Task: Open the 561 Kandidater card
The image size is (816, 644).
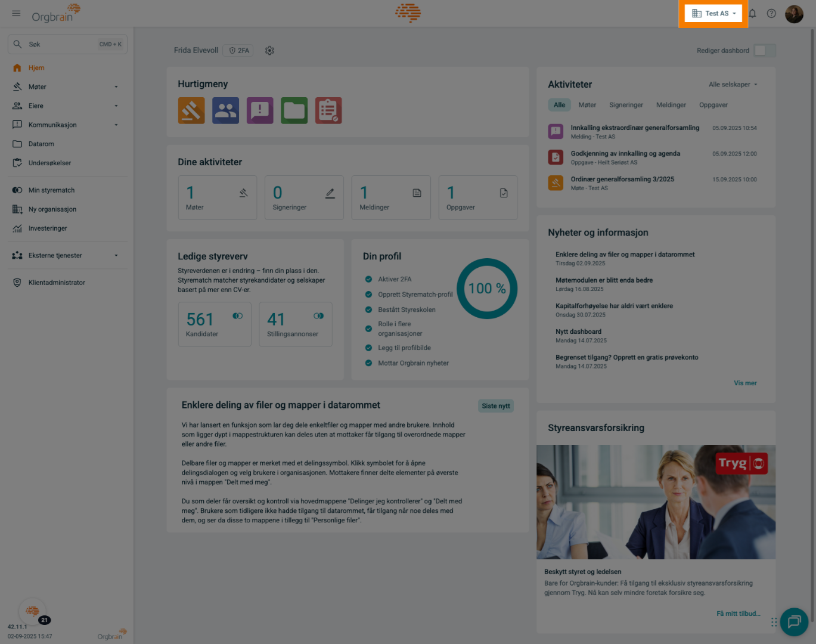Action: click(x=215, y=324)
